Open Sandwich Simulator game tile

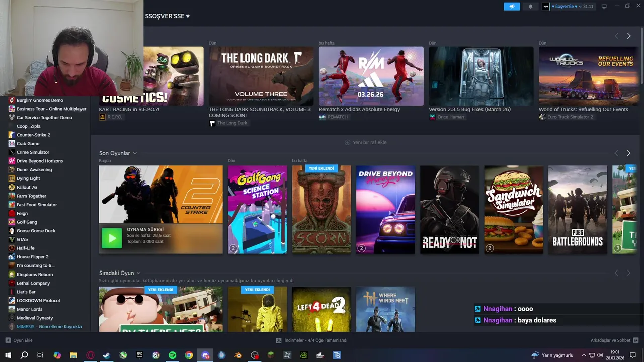click(x=514, y=210)
